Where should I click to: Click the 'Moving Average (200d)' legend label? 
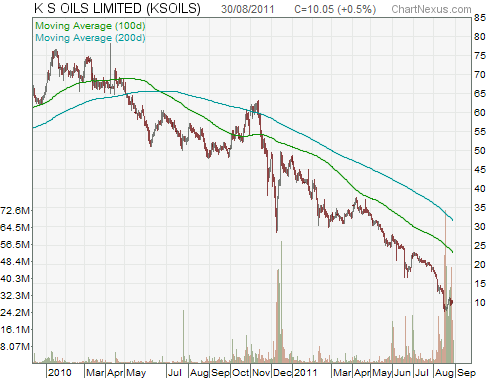click(x=90, y=38)
